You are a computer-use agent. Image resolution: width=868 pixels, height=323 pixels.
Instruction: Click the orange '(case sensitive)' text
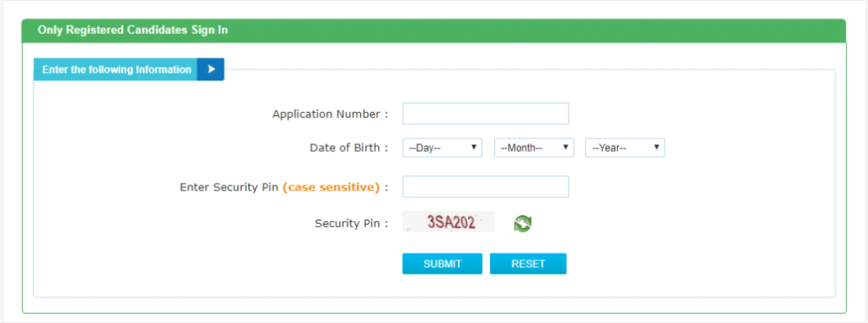click(331, 187)
